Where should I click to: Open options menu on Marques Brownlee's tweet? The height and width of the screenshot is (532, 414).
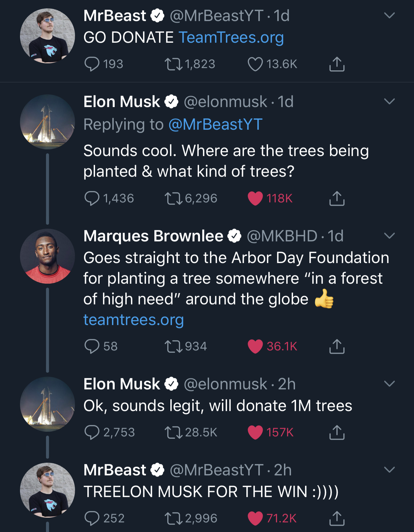coord(389,236)
